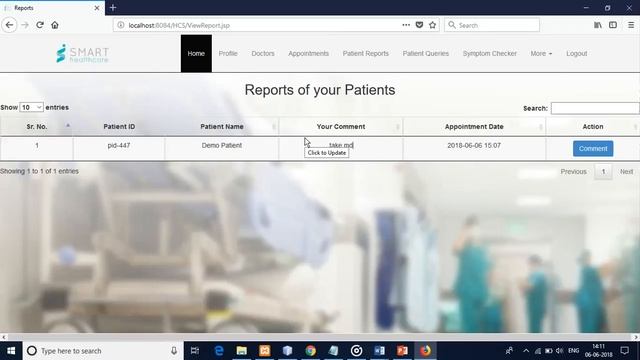
Task: Select the Home navigation item
Action: [196, 53]
